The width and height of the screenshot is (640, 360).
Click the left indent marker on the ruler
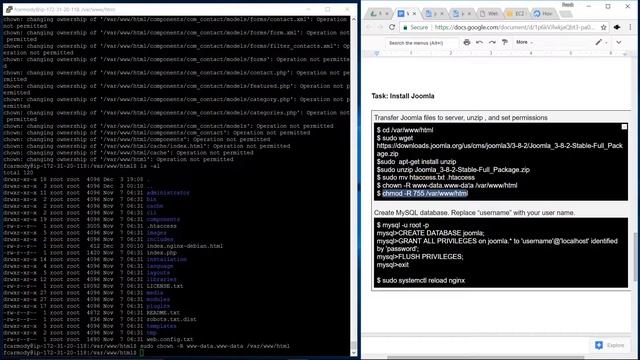click(x=377, y=53)
